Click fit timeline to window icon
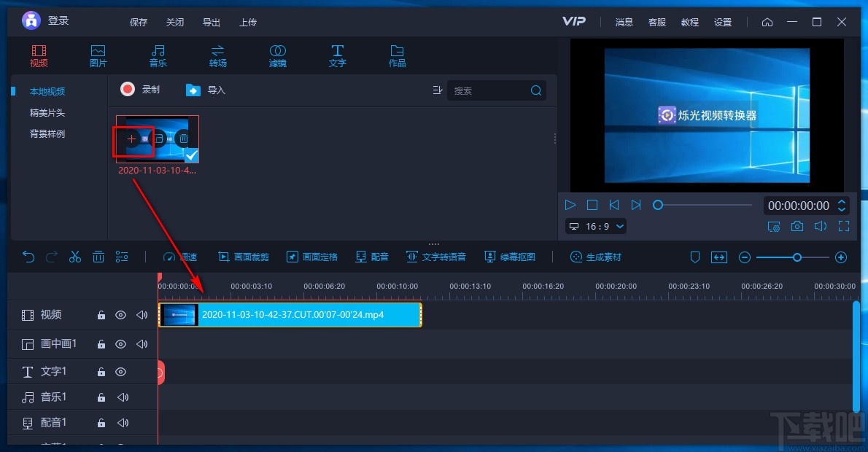Viewport: 868px width, 452px height. coord(718,257)
